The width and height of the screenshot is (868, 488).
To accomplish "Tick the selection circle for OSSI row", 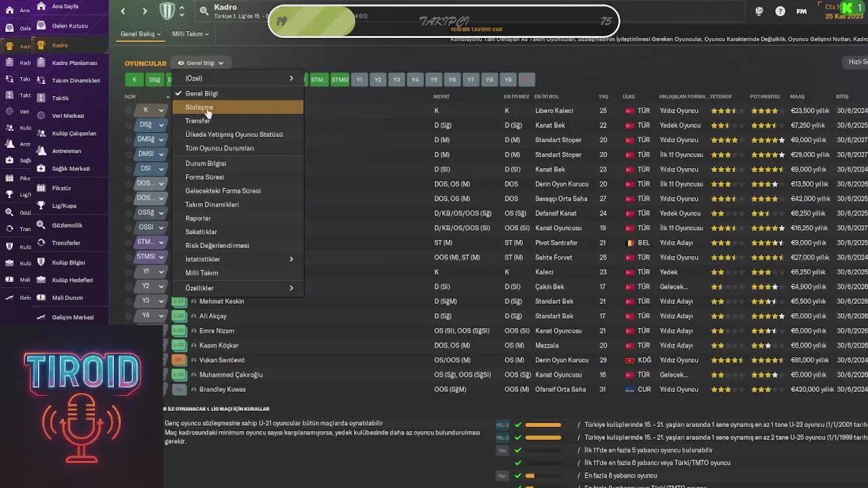I will coord(128,227).
